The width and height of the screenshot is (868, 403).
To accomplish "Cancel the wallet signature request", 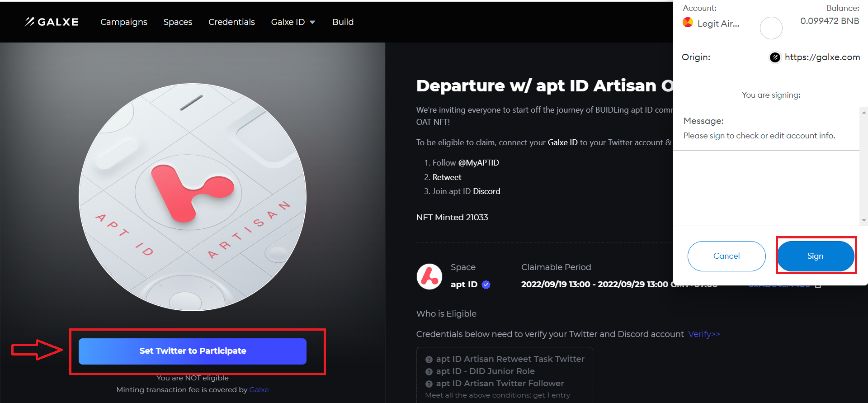I will click(x=726, y=256).
